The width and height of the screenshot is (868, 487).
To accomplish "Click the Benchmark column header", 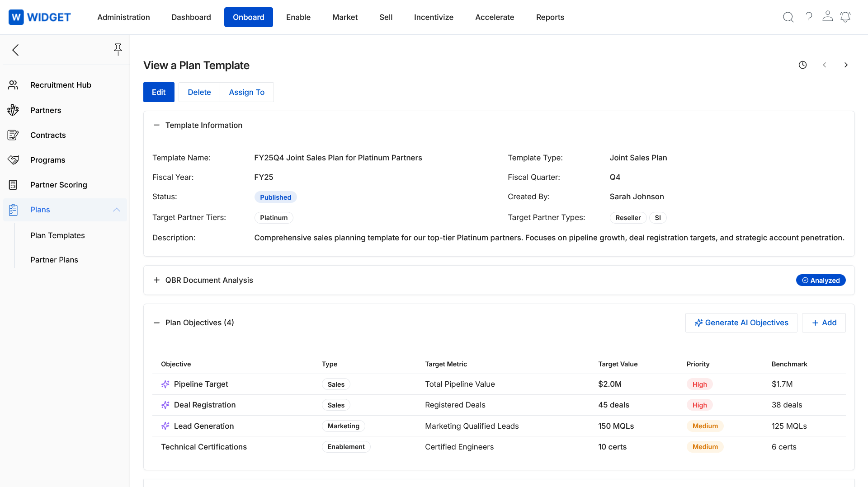I will [x=789, y=364].
